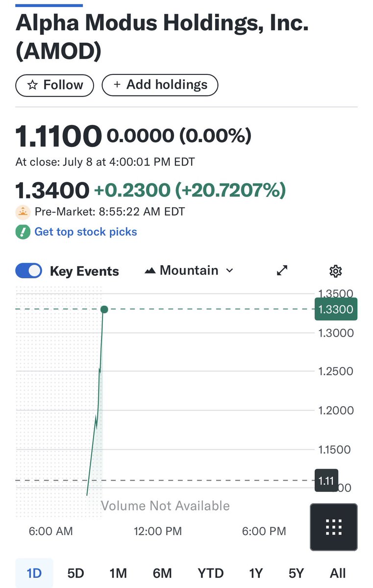Click the pre-market sunrise icon
Screen dimensions: 373x588
click(x=23, y=213)
